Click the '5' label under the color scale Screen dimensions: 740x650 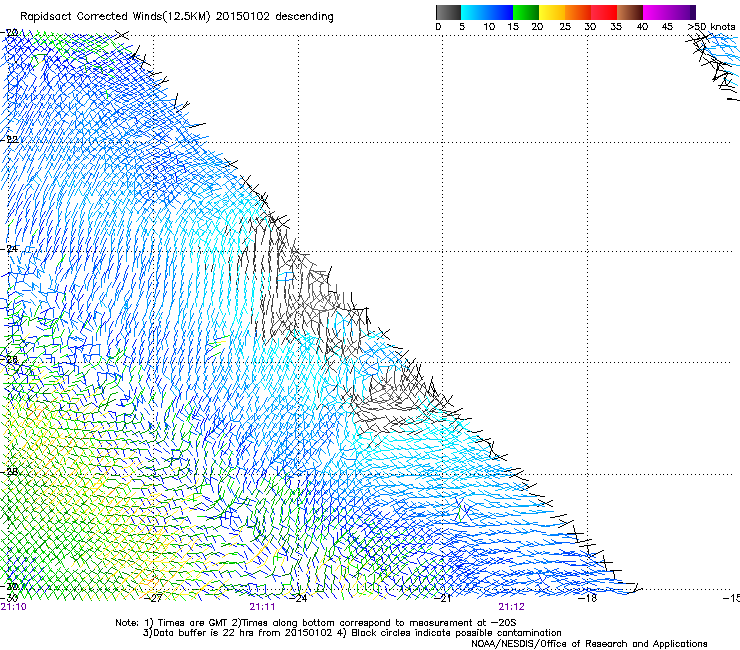click(x=462, y=27)
